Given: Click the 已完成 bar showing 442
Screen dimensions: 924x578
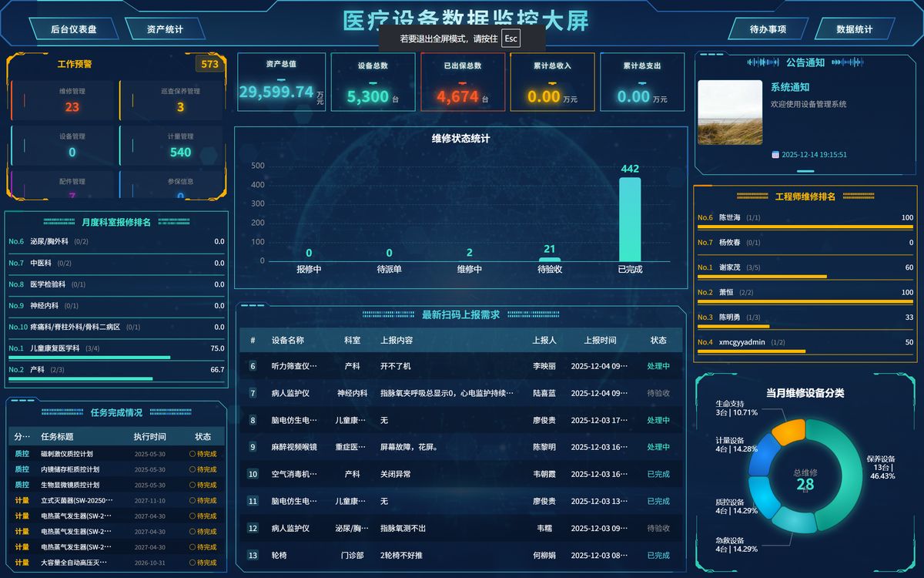Looking at the screenshot, I should pyautogui.click(x=630, y=220).
